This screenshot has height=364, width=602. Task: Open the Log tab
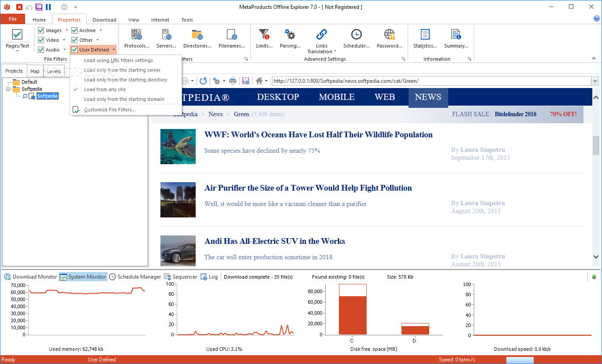coord(209,277)
